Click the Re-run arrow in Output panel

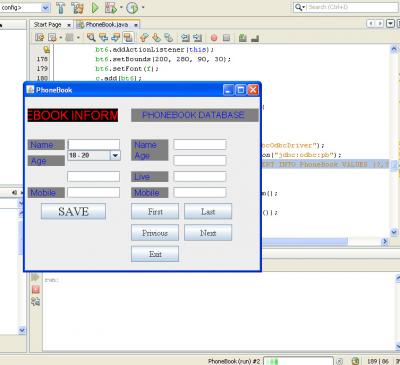click(x=35, y=277)
